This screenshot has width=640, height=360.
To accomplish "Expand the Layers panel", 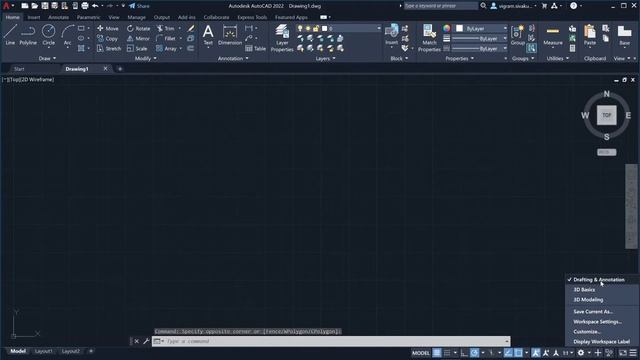I will pos(325,58).
